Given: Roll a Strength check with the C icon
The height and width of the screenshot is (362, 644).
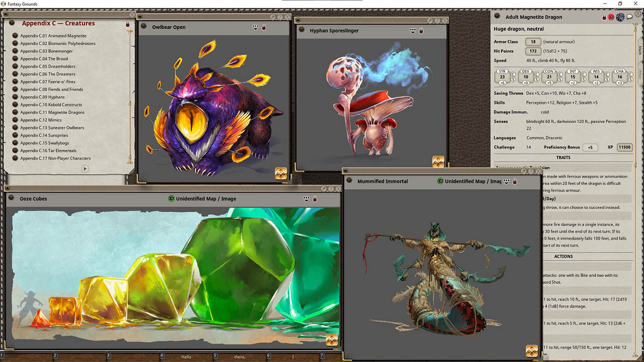Looking at the screenshot, I should [513, 74].
